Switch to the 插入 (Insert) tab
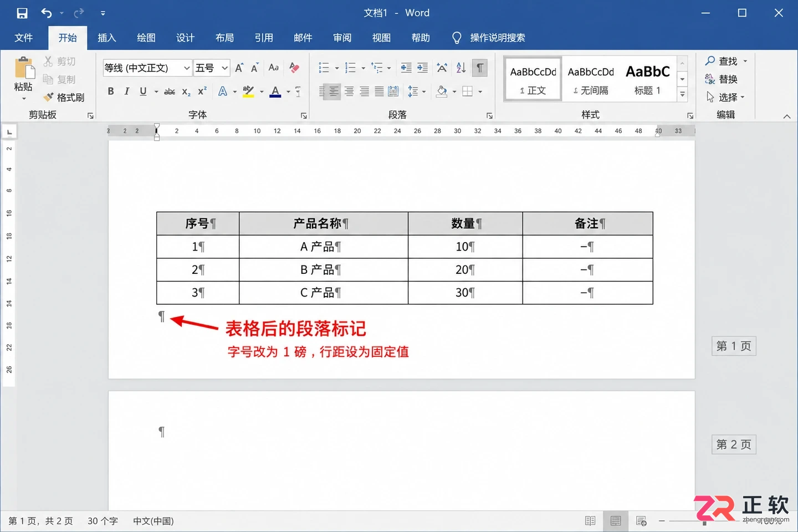 point(107,38)
